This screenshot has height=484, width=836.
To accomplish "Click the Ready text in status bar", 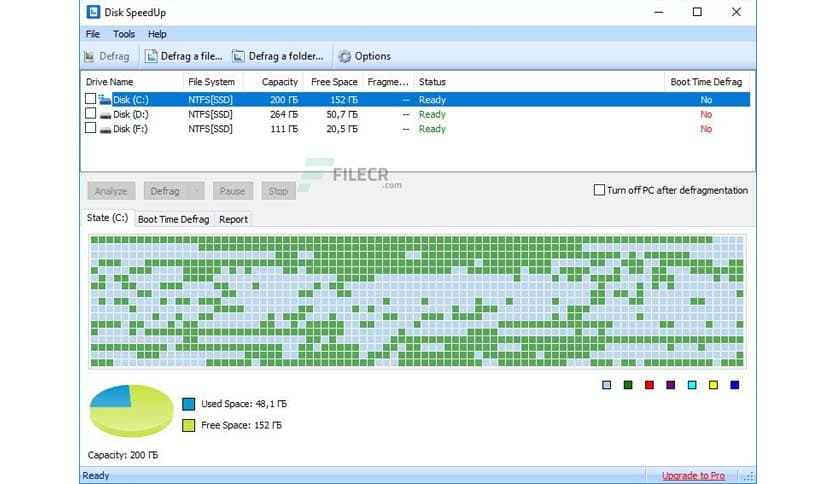I will (x=96, y=475).
